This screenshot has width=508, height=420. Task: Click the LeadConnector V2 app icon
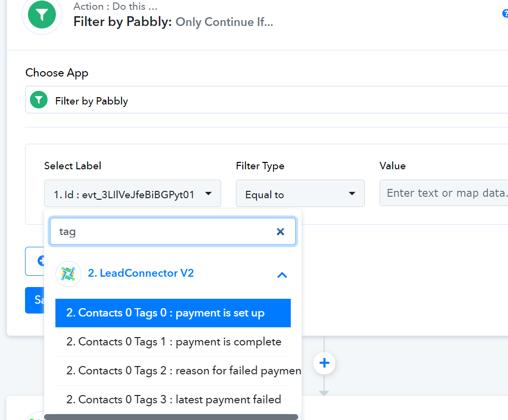pyautogui.click(x=68, y=274)
